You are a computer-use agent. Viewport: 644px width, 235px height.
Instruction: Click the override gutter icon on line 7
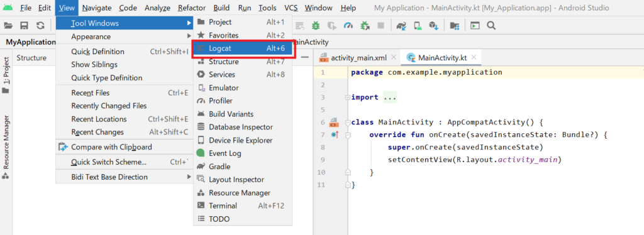[335, 134]
